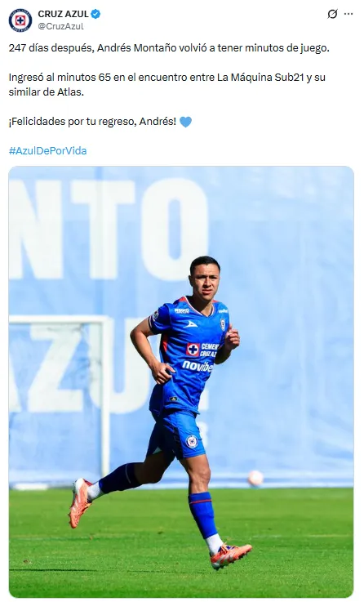
Task: Click the player's face in the photo
Action: click(x=205, y=282)
